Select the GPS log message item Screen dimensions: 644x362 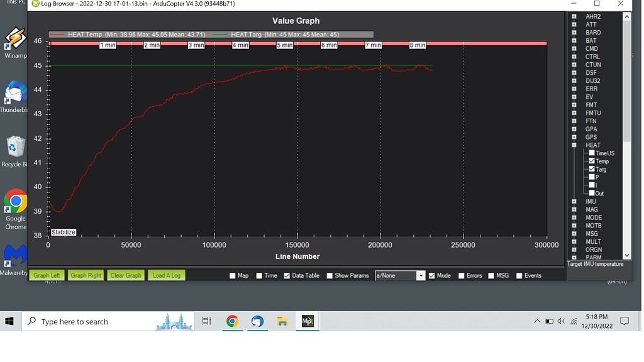pyautogui.click(x=591, y=137)
